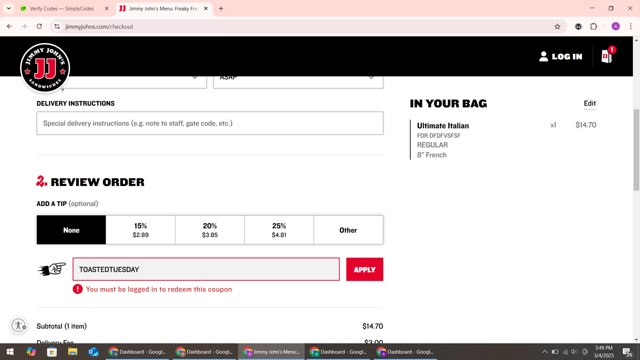Click Edit link for bag
This screenshot has height=360, width=640.
point(589,103)
